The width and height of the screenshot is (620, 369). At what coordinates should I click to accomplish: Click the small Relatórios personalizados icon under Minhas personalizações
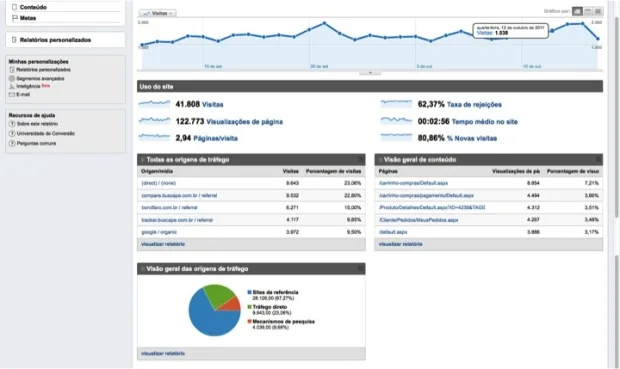pos(12,70)
